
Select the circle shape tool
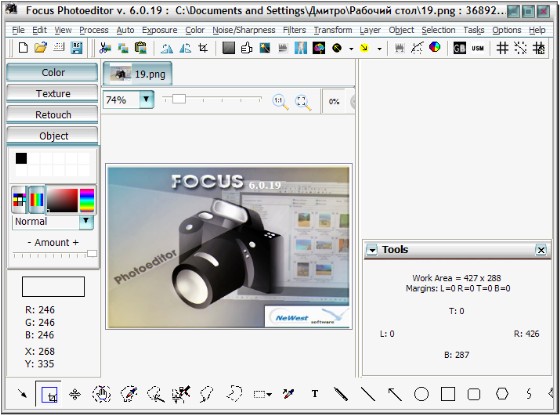[421, 394]
